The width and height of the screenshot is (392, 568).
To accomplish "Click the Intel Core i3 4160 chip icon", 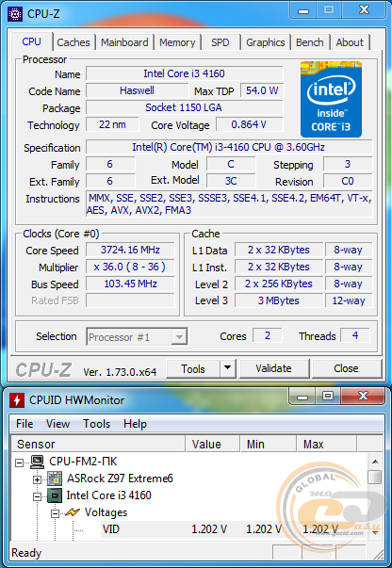I will pos(55,495).
